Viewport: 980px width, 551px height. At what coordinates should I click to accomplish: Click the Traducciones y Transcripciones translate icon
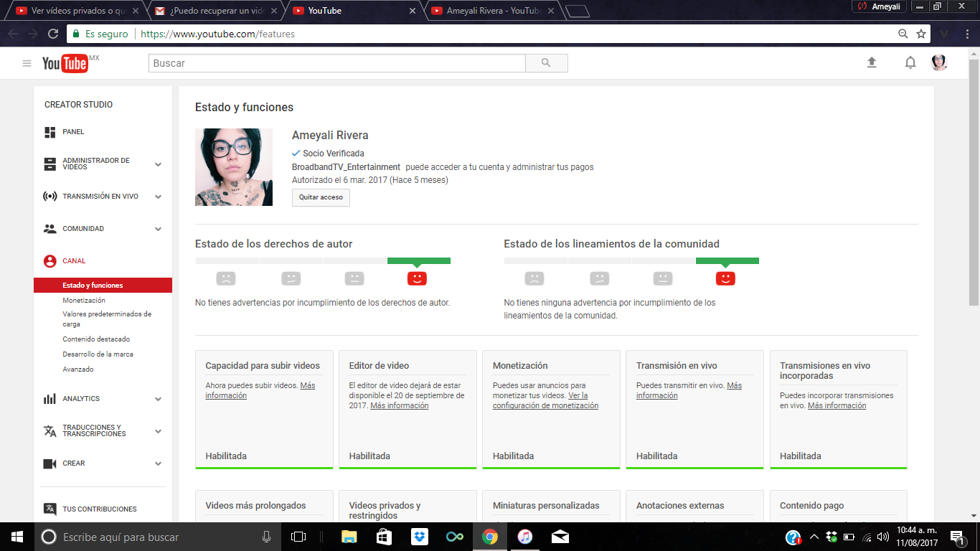(50, 431)
